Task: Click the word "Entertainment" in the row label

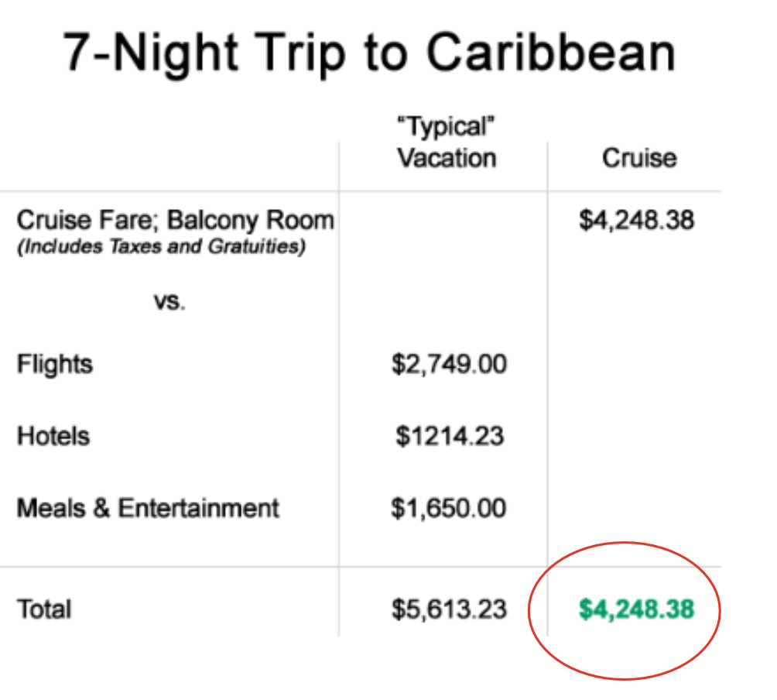Action: tap(198, 508)
